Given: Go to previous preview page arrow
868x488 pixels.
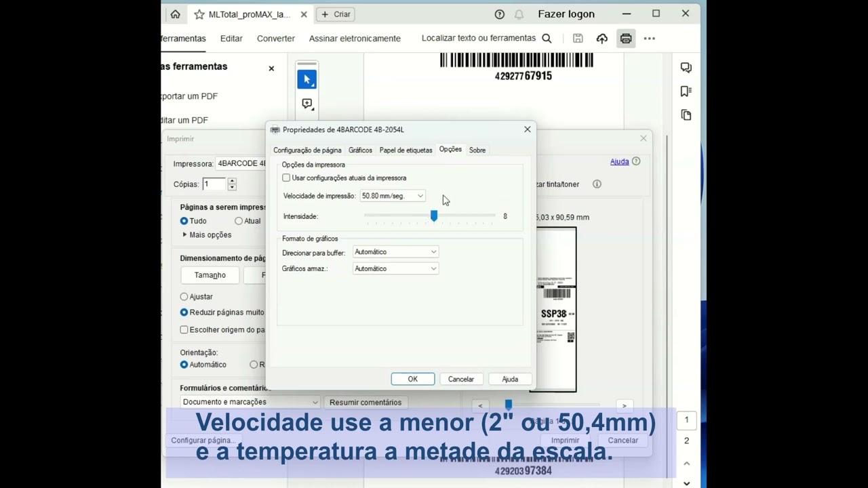Looking at the screenshot, I should (x=480, y=406).
